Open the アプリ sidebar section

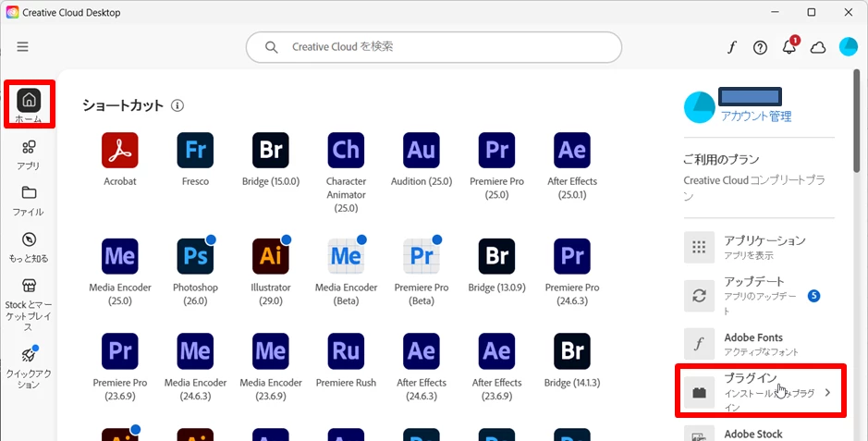29,155
